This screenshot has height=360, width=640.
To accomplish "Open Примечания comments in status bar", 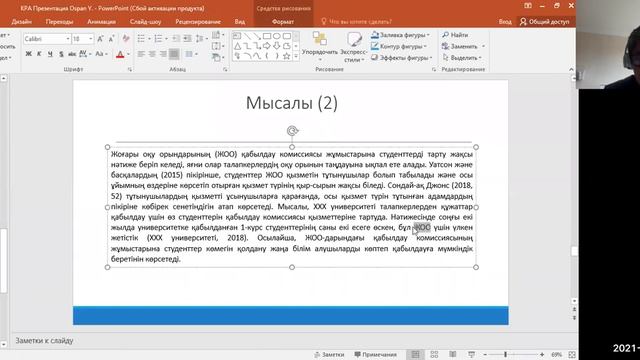I will pyautogui.click(x=376, y=355).
